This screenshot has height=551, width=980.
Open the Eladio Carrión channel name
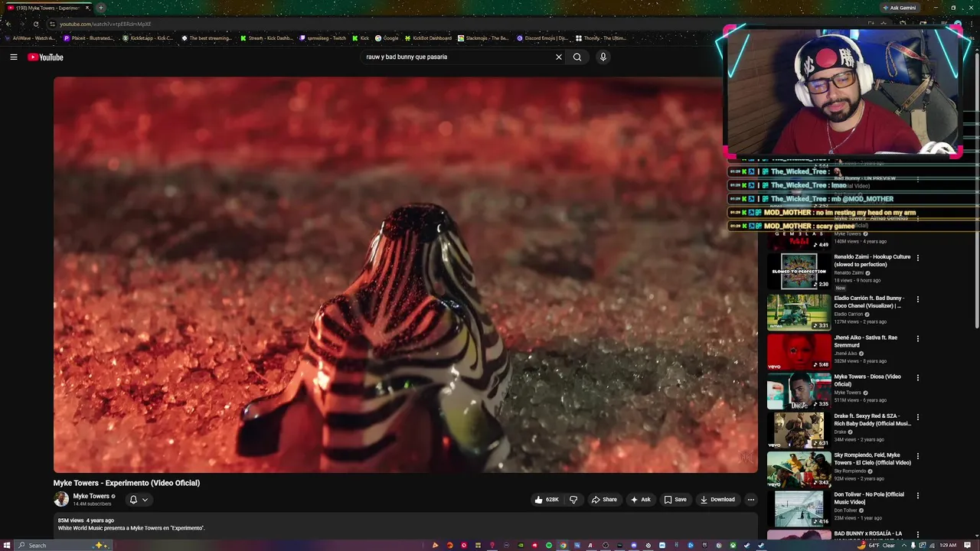point(848,314)
